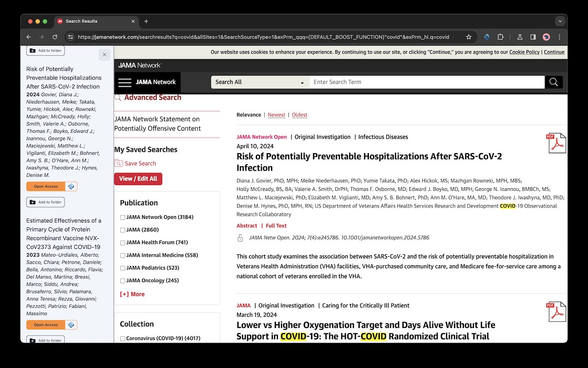Reload the page with refresh icon
Viewport: 588px width, 368px height.
55,37
